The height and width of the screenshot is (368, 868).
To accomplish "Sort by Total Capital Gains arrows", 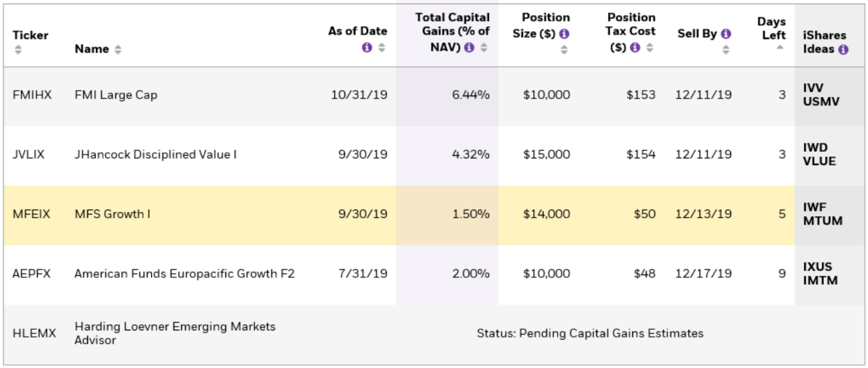I will (x=484, y=47).
